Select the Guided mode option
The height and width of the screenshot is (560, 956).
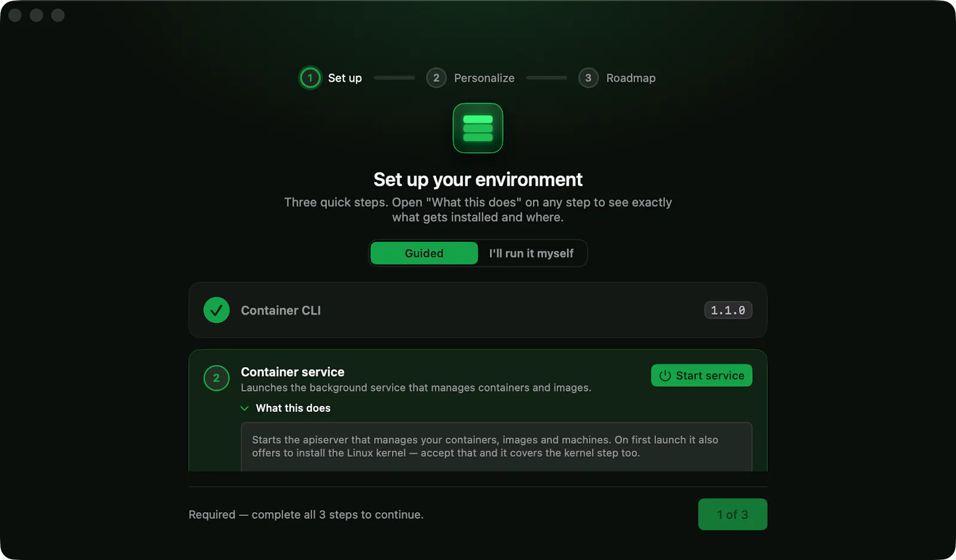(x=424, y=253)
